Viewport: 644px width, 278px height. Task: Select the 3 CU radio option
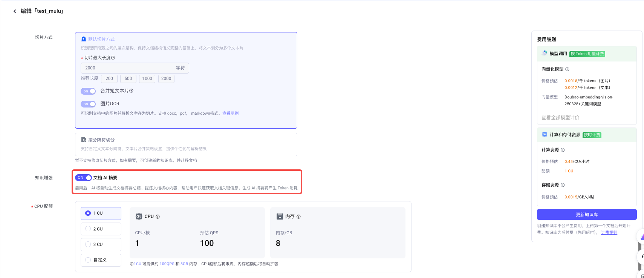pos(101,244)
